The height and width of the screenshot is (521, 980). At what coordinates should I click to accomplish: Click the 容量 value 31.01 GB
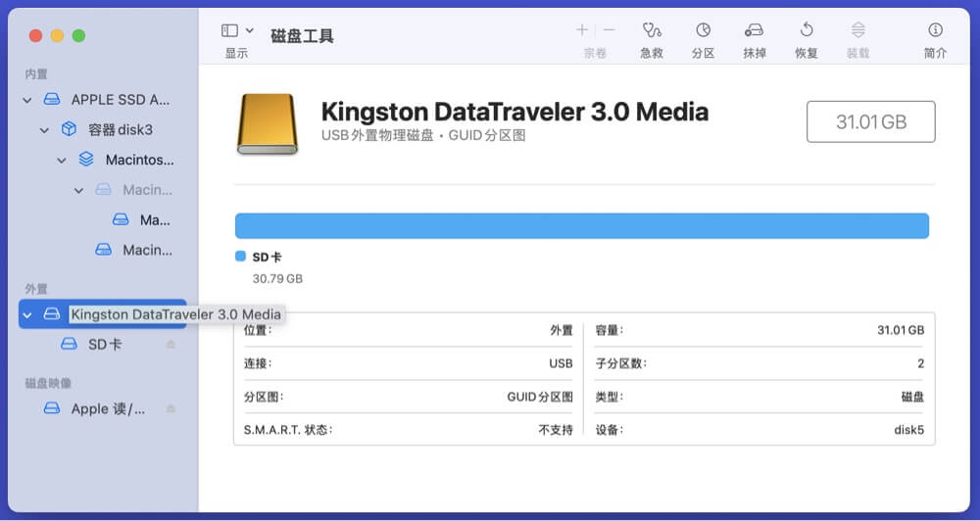point(901,330)
